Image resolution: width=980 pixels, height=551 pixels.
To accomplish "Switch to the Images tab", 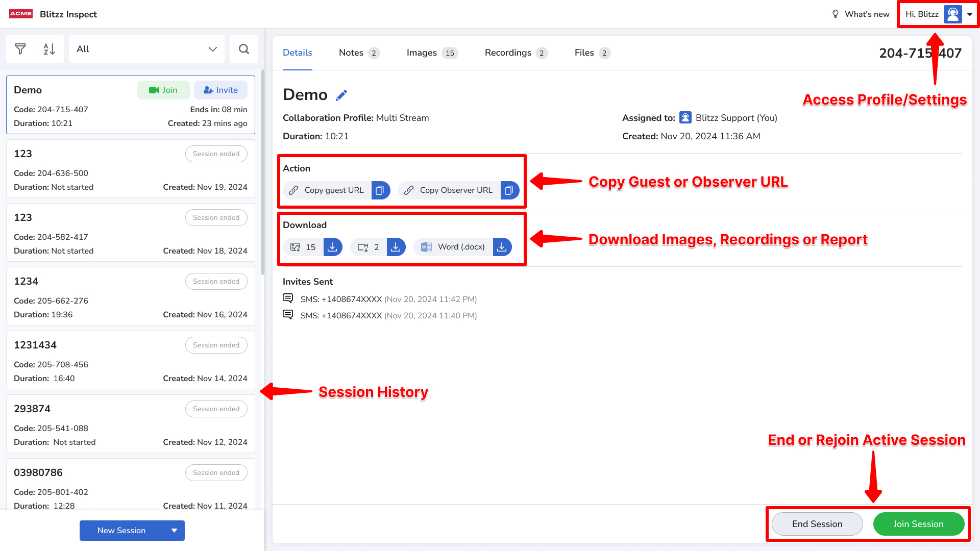I will (x=432, y=53).
